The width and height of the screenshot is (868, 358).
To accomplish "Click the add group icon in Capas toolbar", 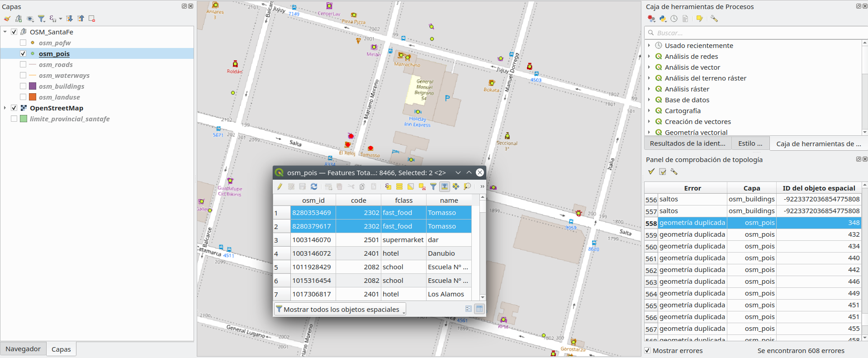I will (x=19, y=19).
